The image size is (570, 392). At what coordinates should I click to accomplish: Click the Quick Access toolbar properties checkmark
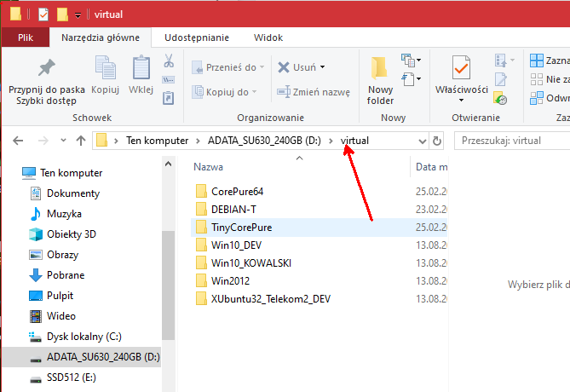coord(43,14)
